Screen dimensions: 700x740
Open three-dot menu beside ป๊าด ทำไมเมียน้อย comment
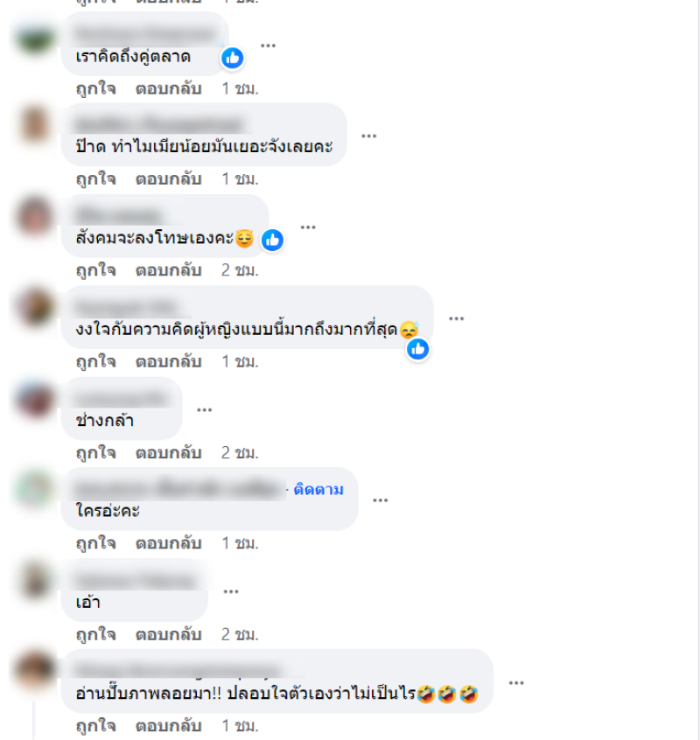[x=368, y=136]
